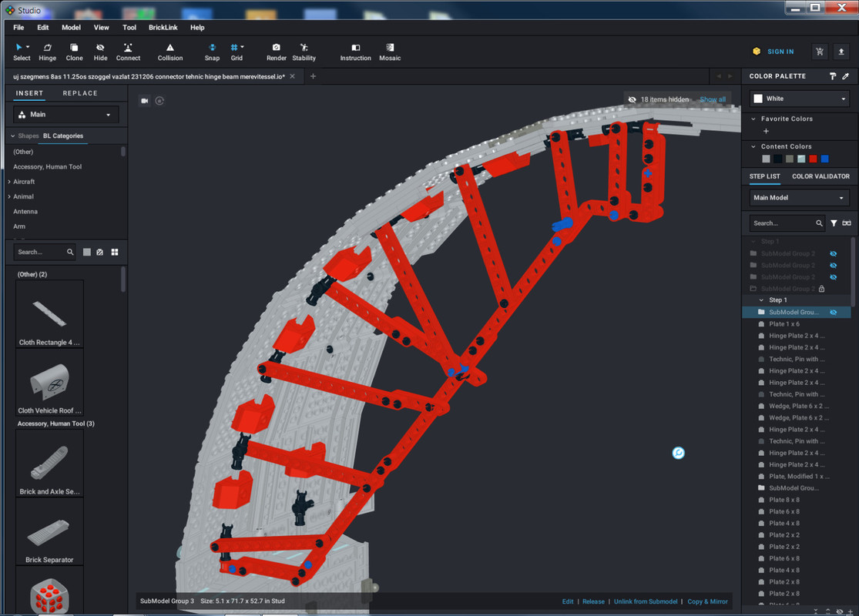
Task: Switch to the REPLACE tab
Action: (x=80, y=93)
